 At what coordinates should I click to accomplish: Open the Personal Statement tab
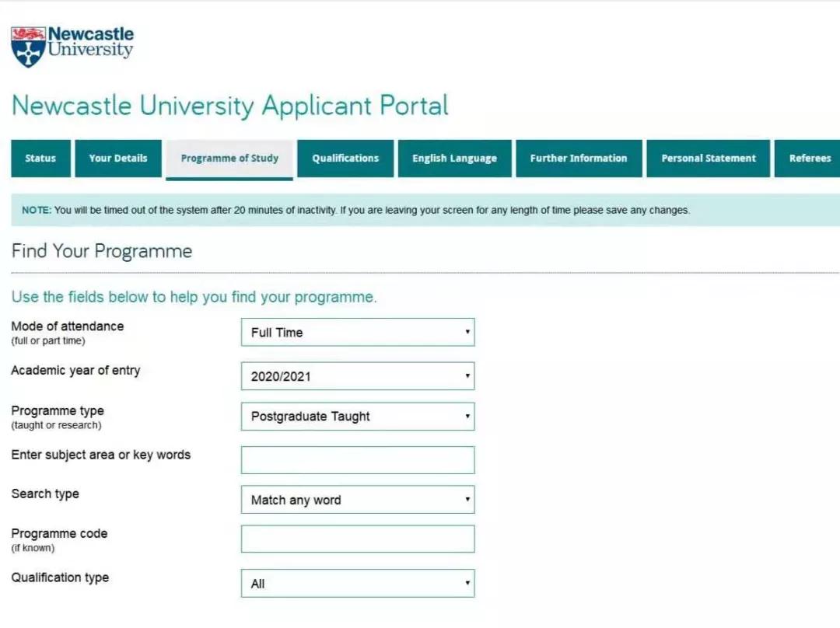click(x=709, y=159)
